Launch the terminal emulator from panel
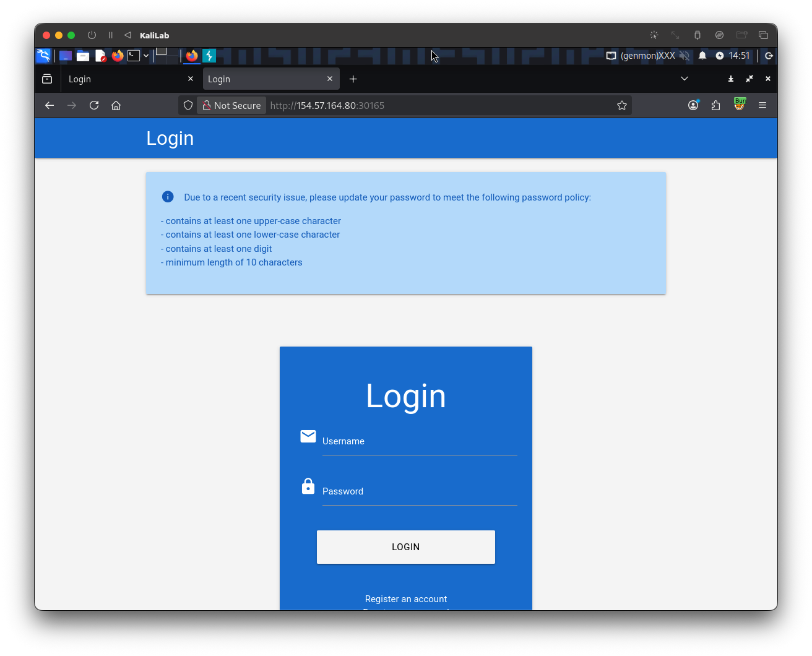Screen dimensions: 812x656 (134, 56)
